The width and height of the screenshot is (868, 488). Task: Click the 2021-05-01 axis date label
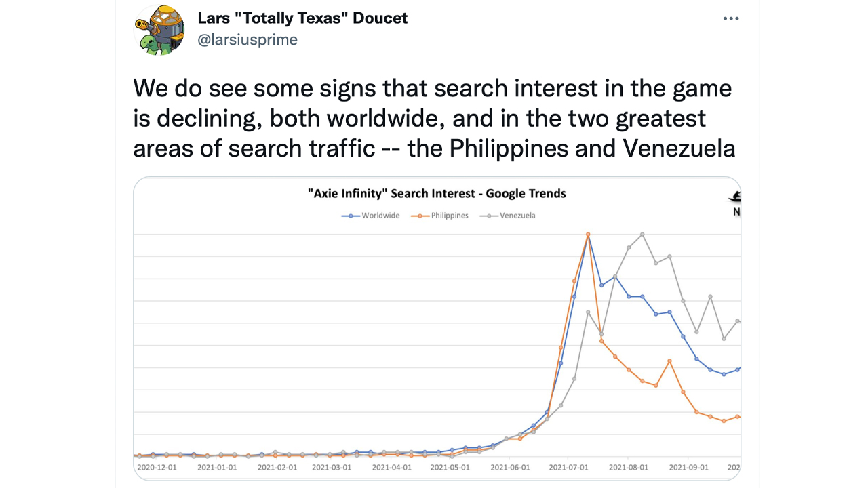coord(450,467)
